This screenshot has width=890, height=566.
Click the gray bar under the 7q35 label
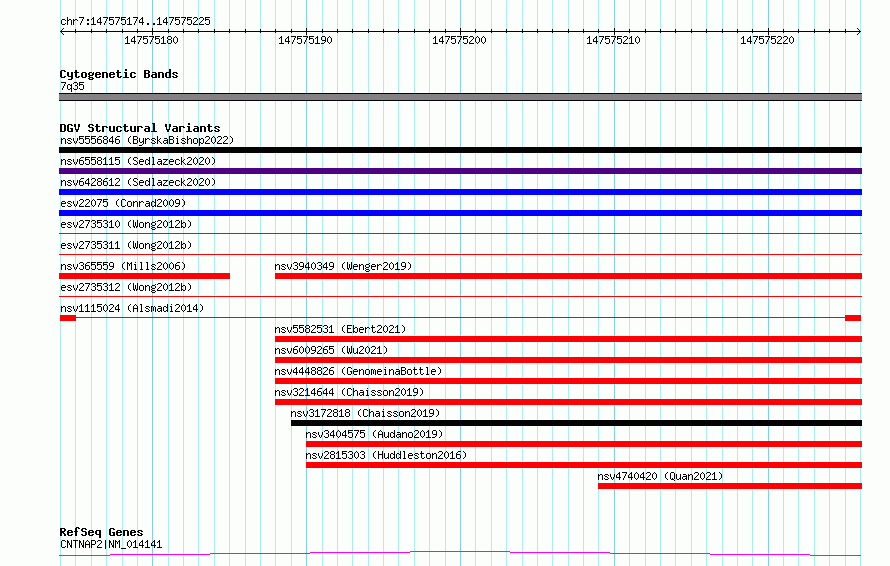coord(460,97)
